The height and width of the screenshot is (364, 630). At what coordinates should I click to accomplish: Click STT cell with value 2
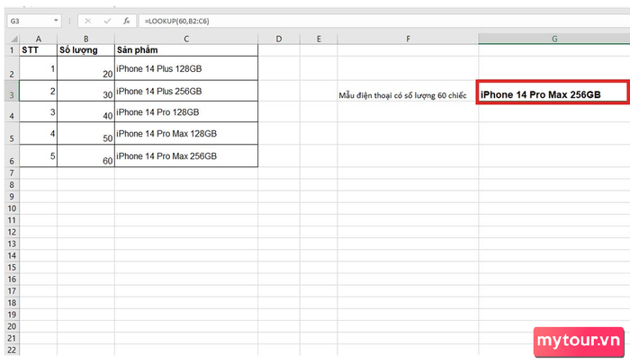[x=38, y=91]
